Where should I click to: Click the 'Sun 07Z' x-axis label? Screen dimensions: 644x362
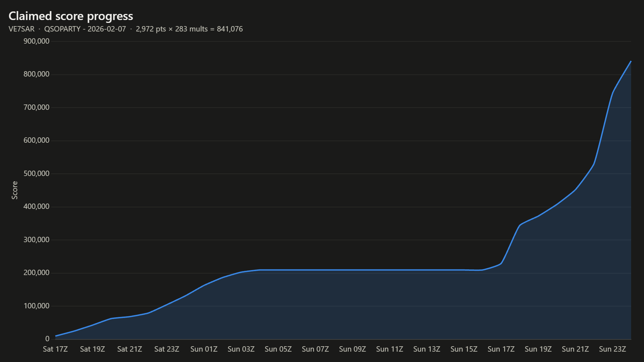[x=315, y=349]
